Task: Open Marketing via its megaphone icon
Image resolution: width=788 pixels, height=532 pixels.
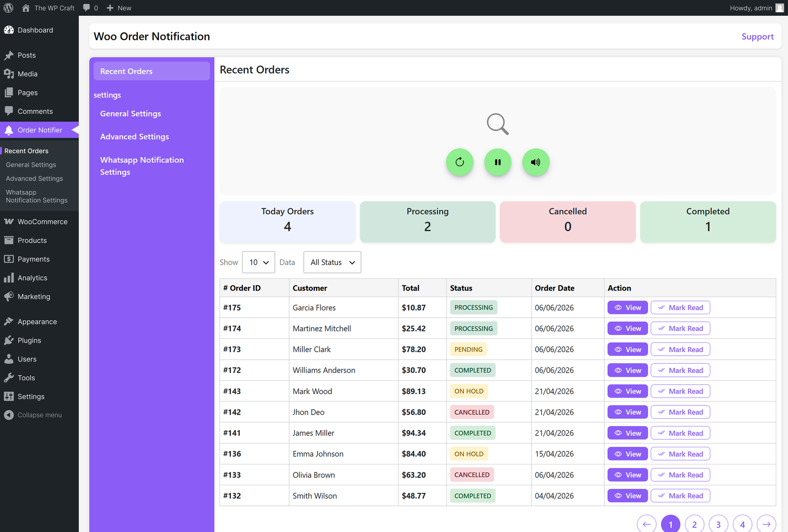Action: [9, 297]
